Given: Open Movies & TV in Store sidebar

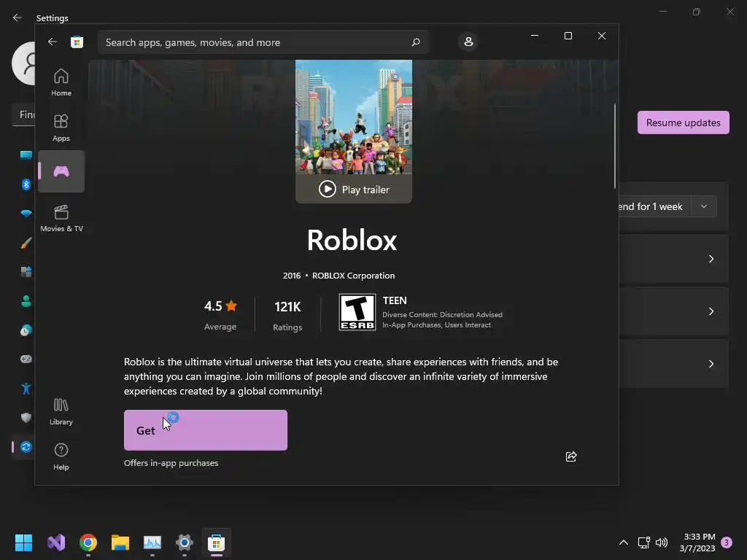Looking at the screenshot, I should pyautogui.click(x=61, y=218).
